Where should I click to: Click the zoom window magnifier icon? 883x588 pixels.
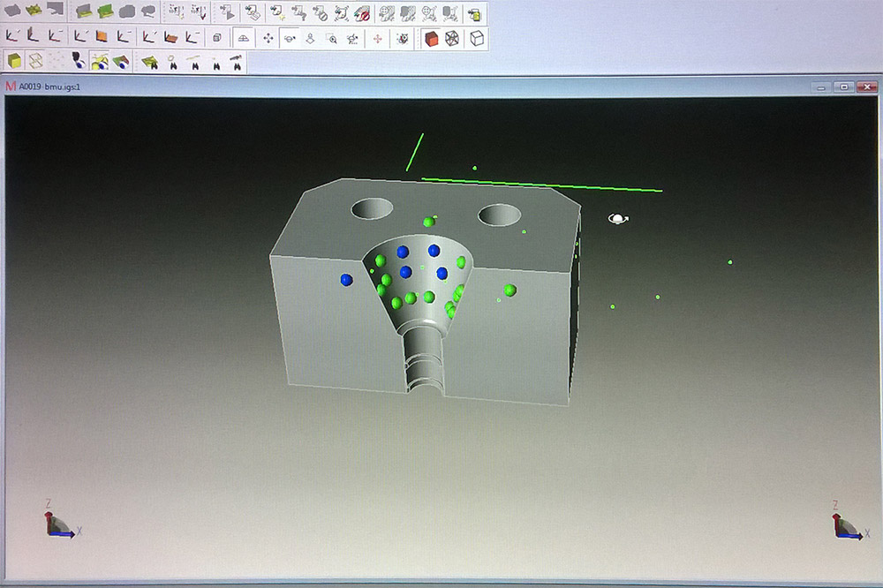331,38
